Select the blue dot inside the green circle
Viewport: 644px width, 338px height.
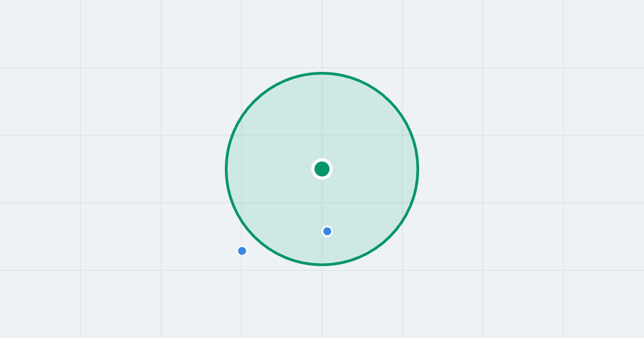pos(327,231)
